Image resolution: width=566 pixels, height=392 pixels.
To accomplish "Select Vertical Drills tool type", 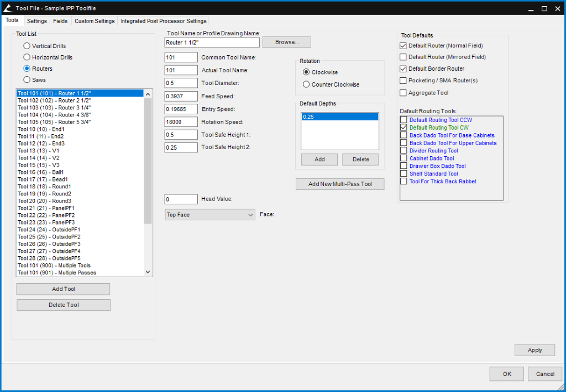I will coord(27,46).
